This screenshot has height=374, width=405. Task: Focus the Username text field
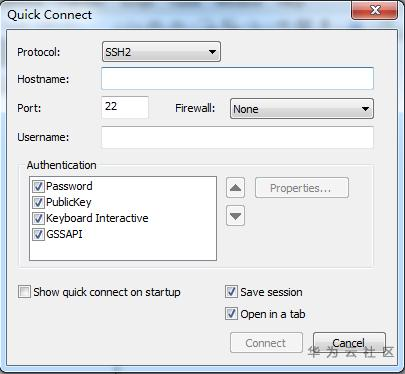[237, 137]
